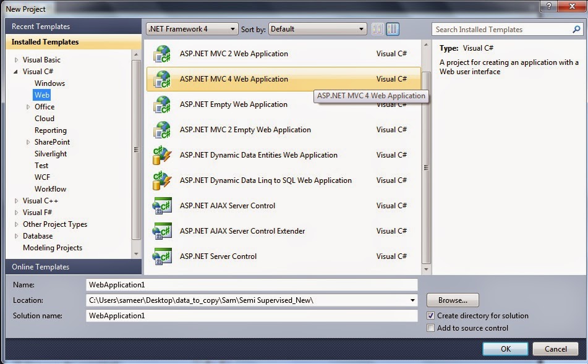588x364 pixels.
Task: Select Modeling Projects in the tree
Action: click(x=53, y=248)
